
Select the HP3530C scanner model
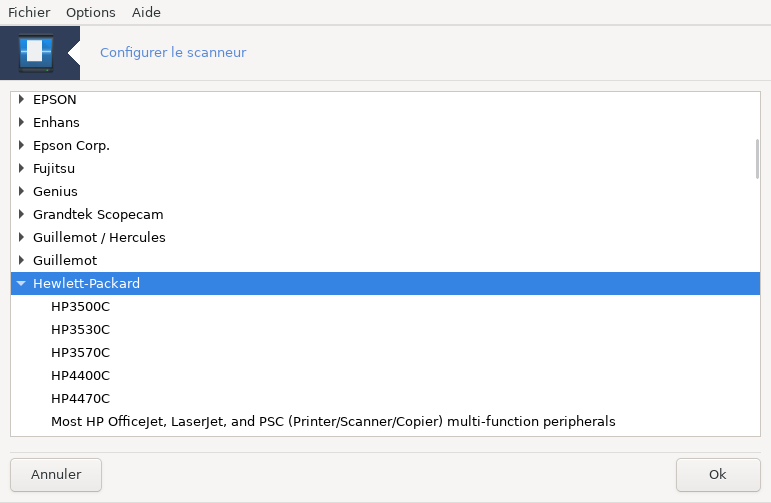(80, 330)
